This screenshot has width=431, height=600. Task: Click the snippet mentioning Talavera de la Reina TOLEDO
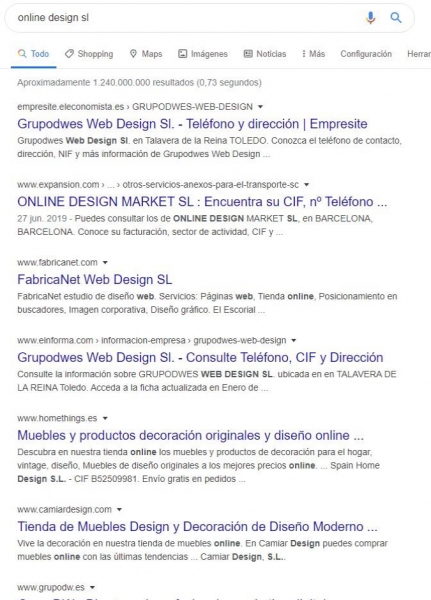click(x=209, y=147)
